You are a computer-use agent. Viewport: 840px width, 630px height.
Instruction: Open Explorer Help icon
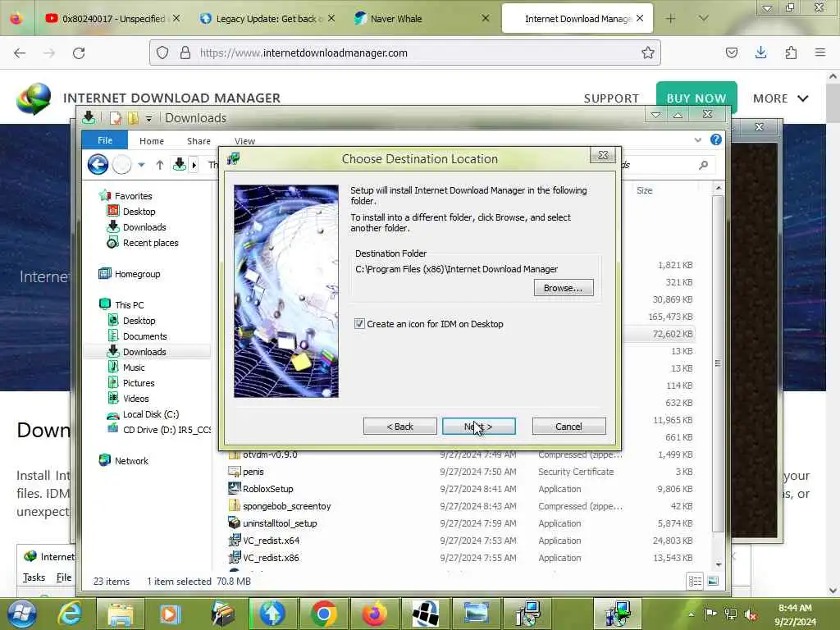coord(715,139)
